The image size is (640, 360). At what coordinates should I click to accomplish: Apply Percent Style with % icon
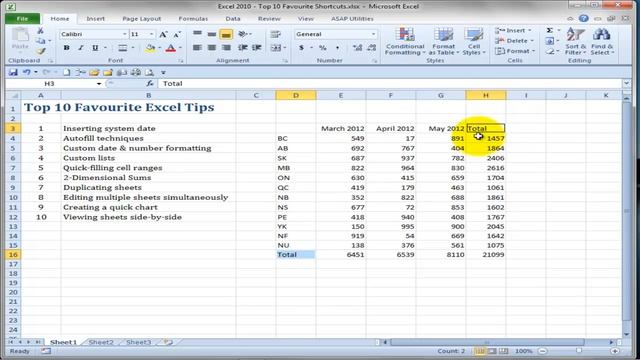click(x=323, y=48)
